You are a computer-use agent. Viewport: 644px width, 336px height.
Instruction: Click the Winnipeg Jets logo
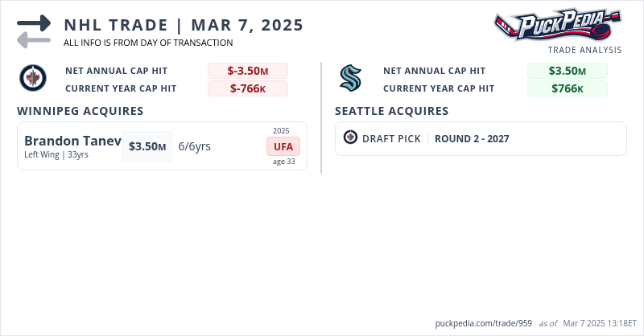point(33,79)
